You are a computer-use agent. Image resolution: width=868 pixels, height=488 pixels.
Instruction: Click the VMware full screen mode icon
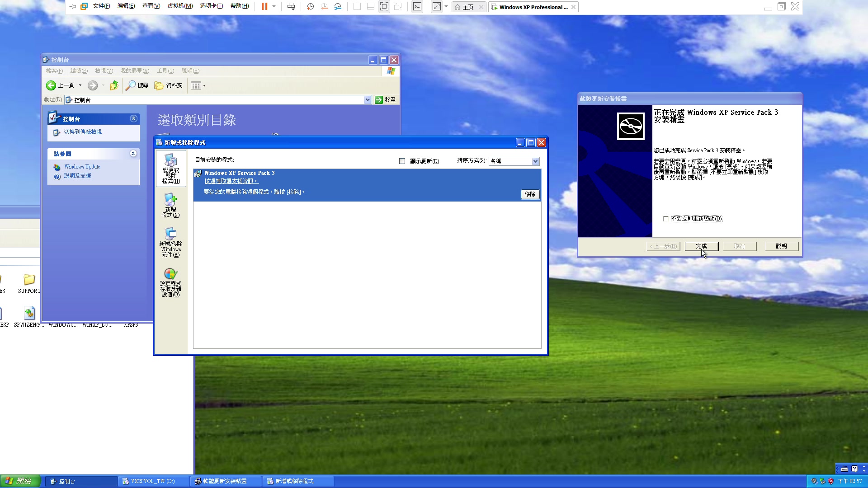(384, 6)
